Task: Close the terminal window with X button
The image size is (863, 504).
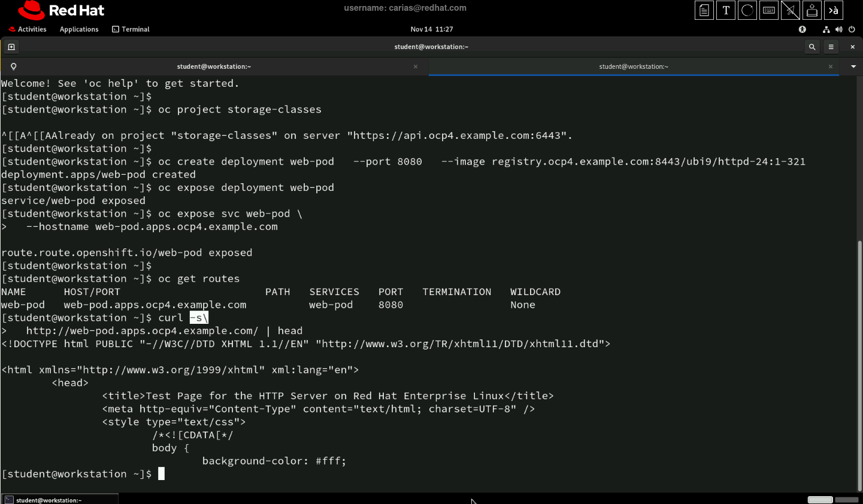Action: pyautogui.click(x=852, y=47)
